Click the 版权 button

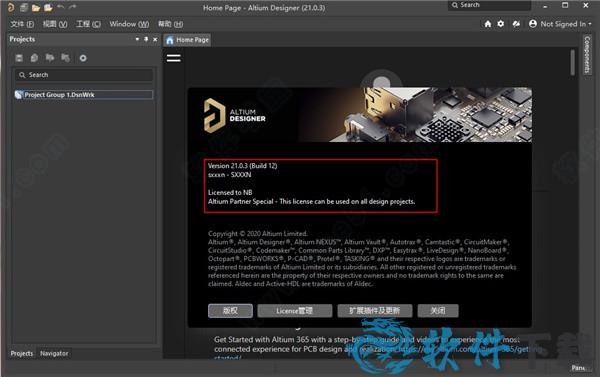click(x=230, y=311)
